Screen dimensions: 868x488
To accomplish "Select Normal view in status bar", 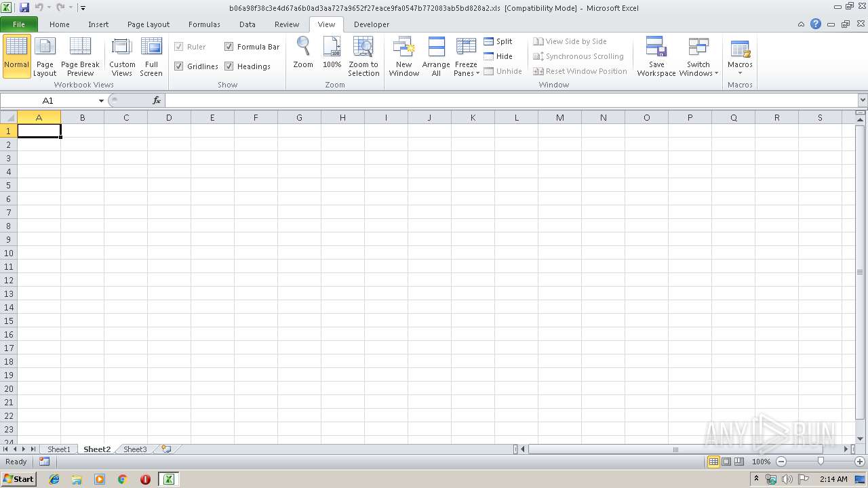I will tap(713, 462).
